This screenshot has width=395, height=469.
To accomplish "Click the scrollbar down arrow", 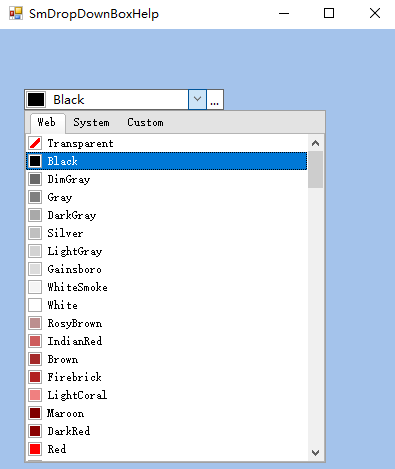I will pyautogui.click(x=315, y=452).
